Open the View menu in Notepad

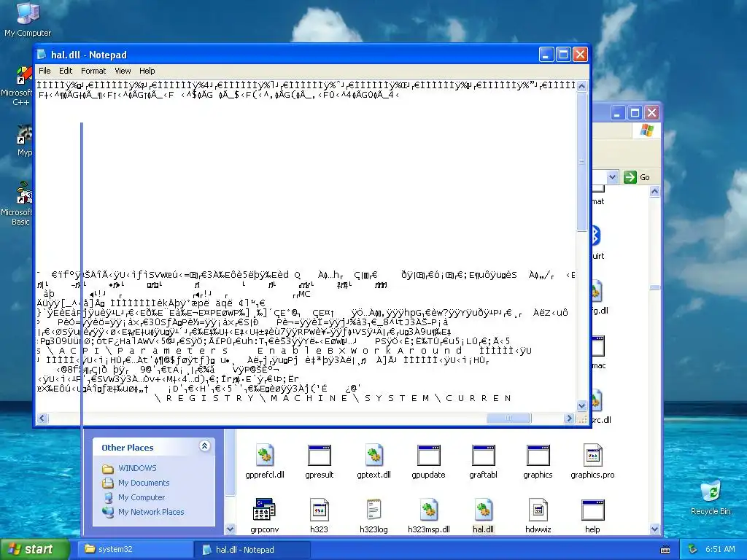pyautogui.click(x=123, y=71)
